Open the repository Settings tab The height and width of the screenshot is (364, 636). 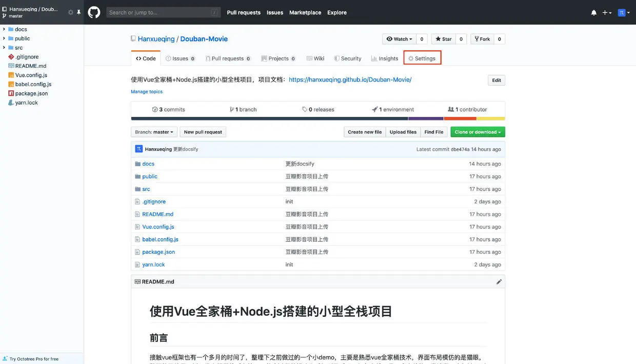(x=422, y=58)
